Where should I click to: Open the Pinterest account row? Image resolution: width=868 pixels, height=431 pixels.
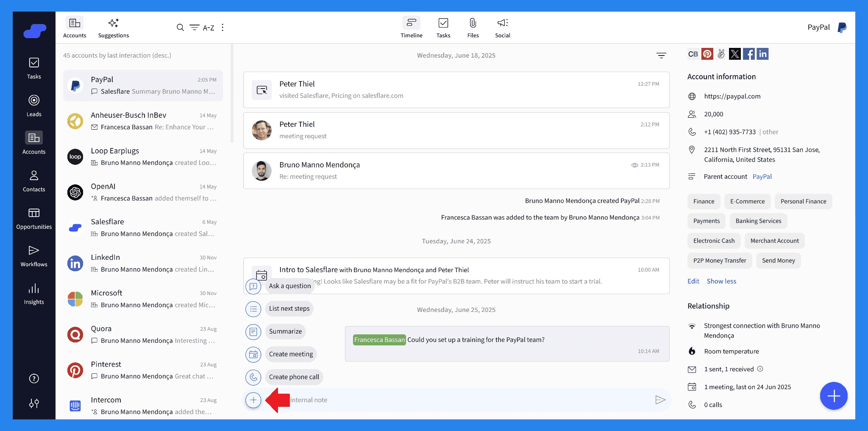coord(143,370)
